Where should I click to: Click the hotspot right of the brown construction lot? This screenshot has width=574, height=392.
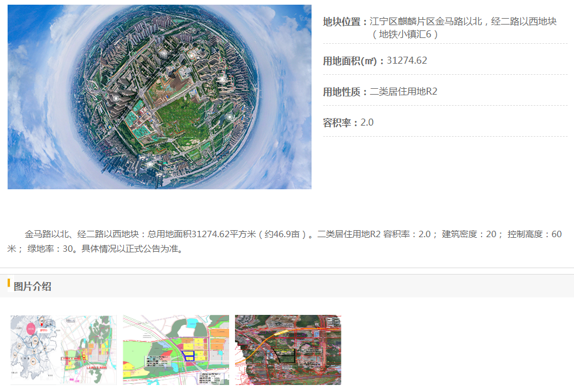coord(222,79)
